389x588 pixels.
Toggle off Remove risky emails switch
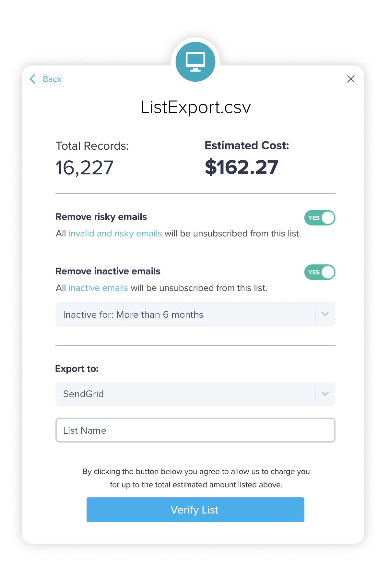320,218
